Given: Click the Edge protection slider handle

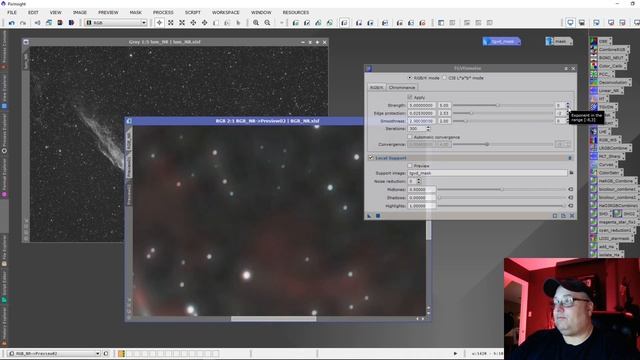Looking at the screenshot, I should [x=471, y=113].
